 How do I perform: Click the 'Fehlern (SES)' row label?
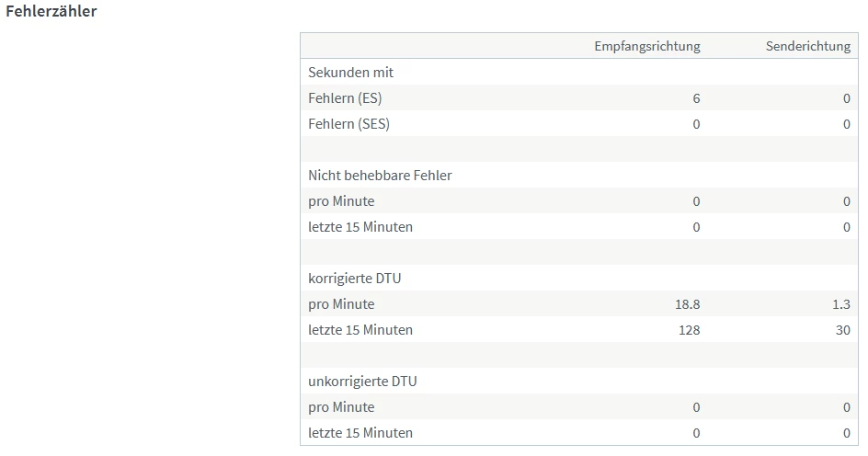point(348,124)
